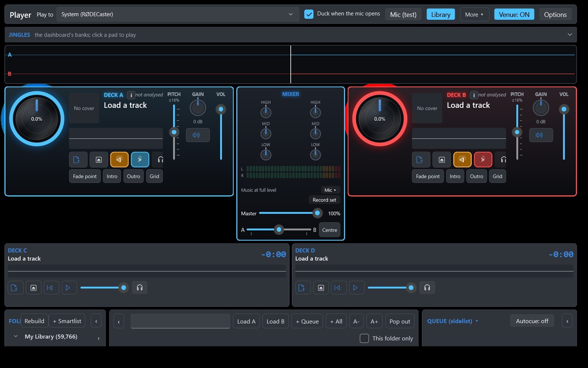Skip Deck C back to start
Screen dimensions: 588x368
tap(51, 288)
